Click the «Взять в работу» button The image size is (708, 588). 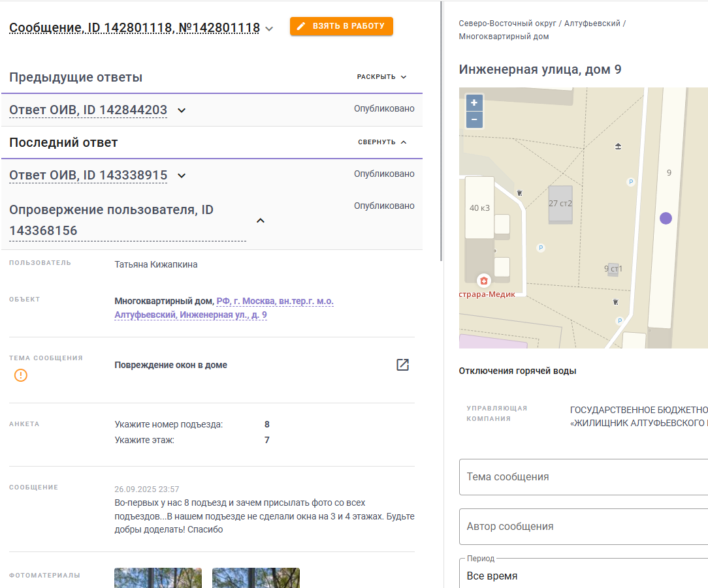(x=342, y=26)
